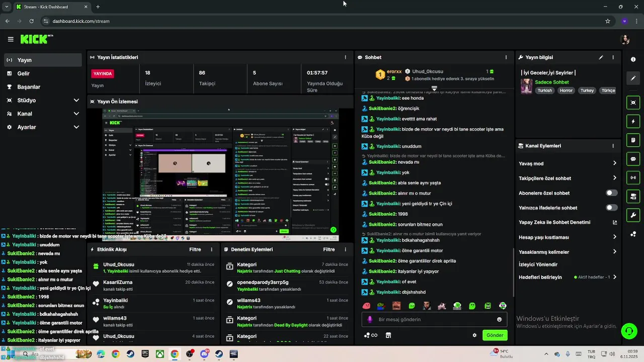Select Yayın in the left sidebar
This screenshot has width=644, height=362.
pyautogui.click(x=42, y=60)
